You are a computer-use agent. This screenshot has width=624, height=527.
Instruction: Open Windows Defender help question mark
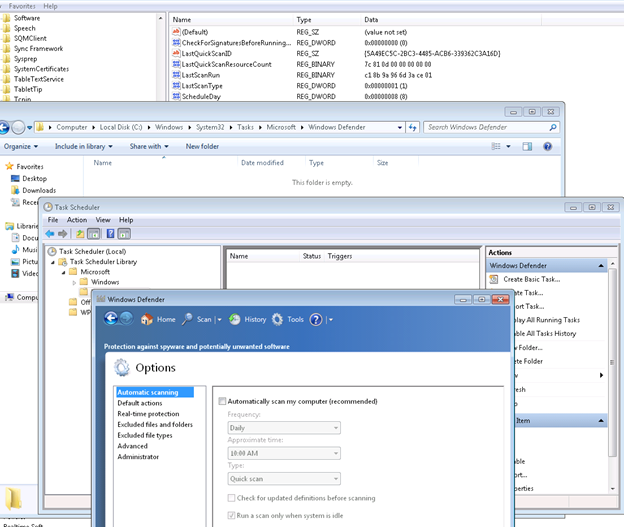tap(316, 319)
